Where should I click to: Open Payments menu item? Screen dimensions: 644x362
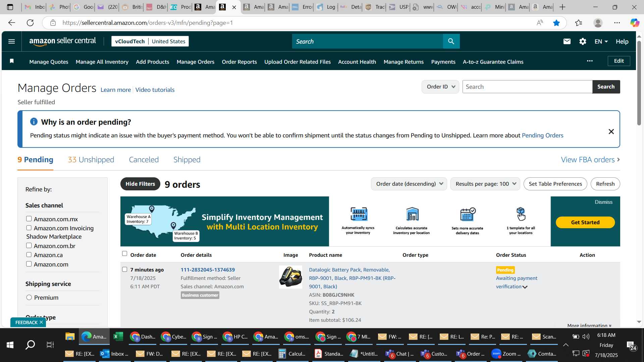tap(443, 62)
